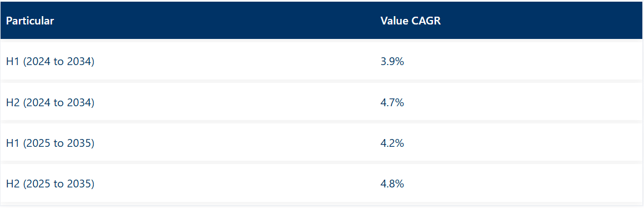Click the row containing 3.9% CAGR
Image resolution: width=644 pixels, height=208 pixels.
coord(321,61)
